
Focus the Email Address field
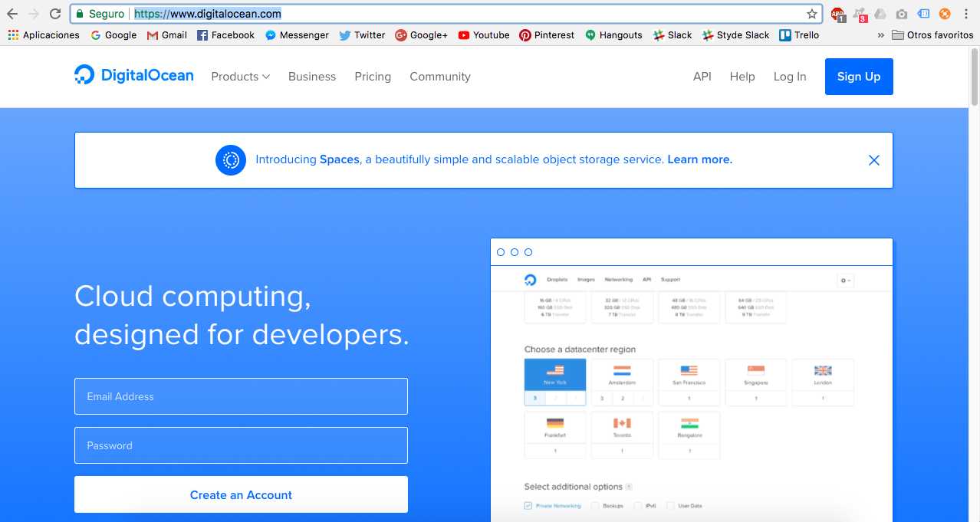[241, 396]
